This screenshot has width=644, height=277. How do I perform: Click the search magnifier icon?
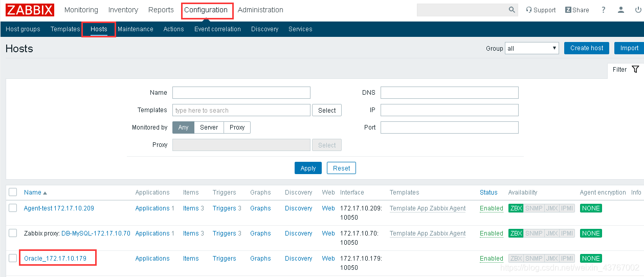(x=512, y=10)
